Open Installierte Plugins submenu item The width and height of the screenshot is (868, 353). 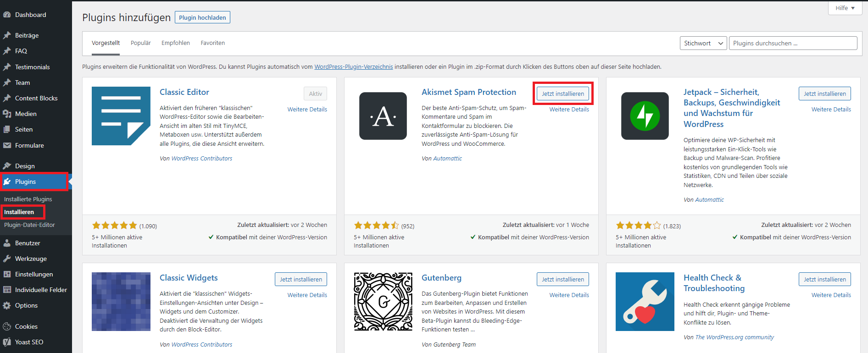28,199
